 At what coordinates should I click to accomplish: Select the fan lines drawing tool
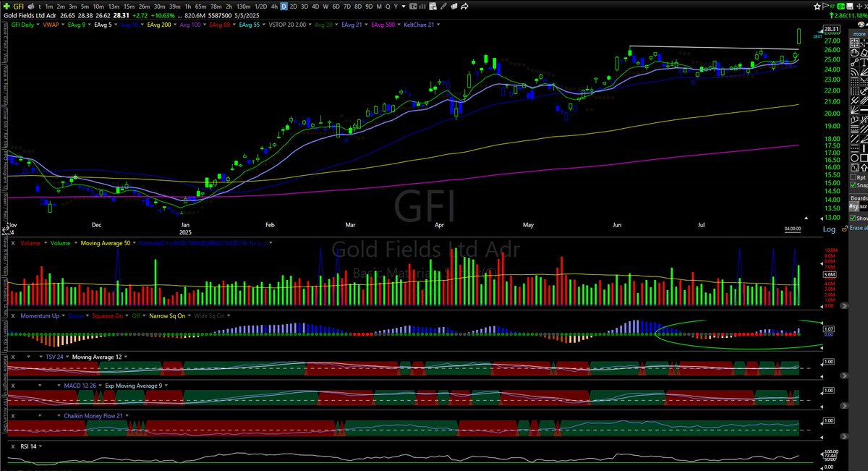point(854,111)
